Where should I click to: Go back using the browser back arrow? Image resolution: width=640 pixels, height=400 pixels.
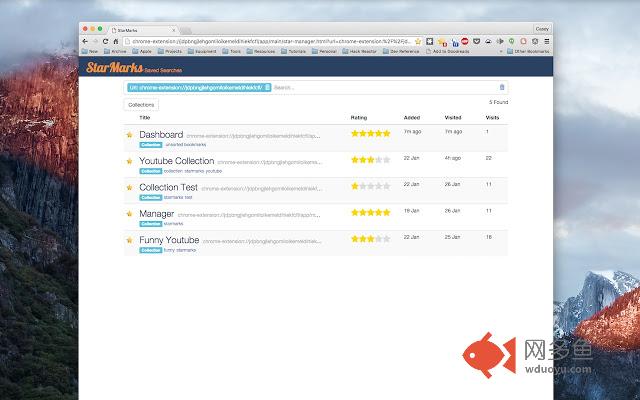pos(85,41)
